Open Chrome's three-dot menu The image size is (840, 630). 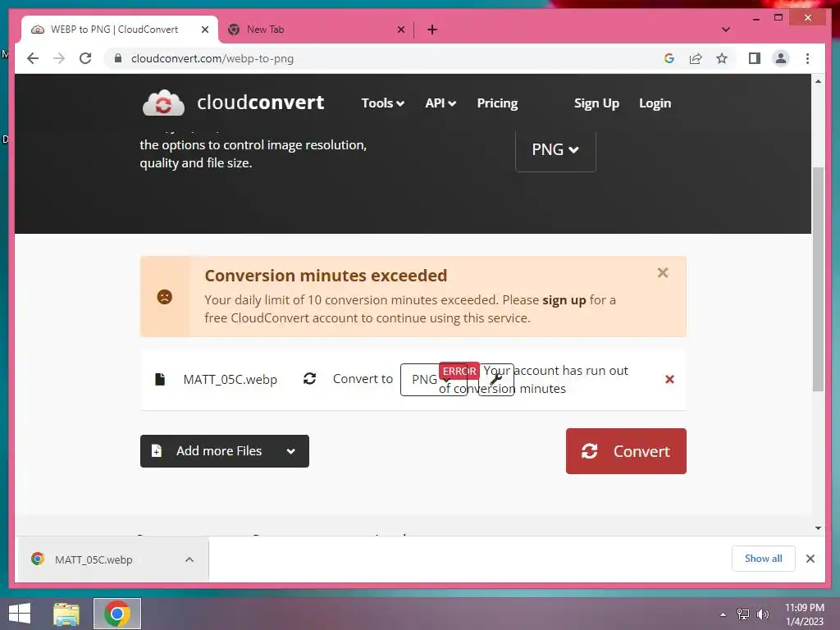point(807,58)
